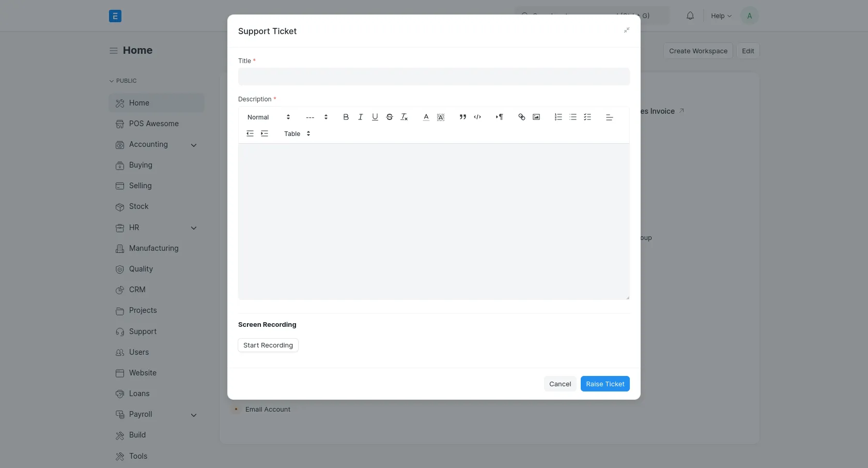Expand the HR sidebar section

tap(194, 228)
